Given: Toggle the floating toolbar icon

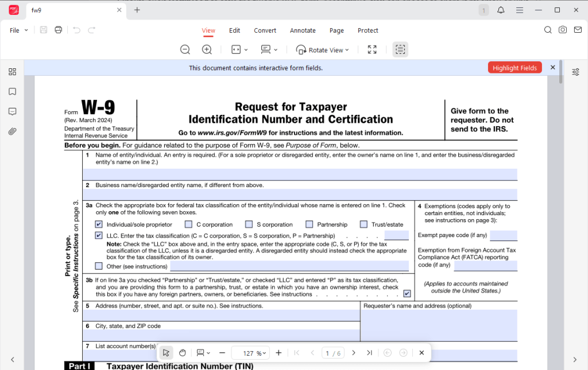Looking at the screenshot, I should [400, 49].
